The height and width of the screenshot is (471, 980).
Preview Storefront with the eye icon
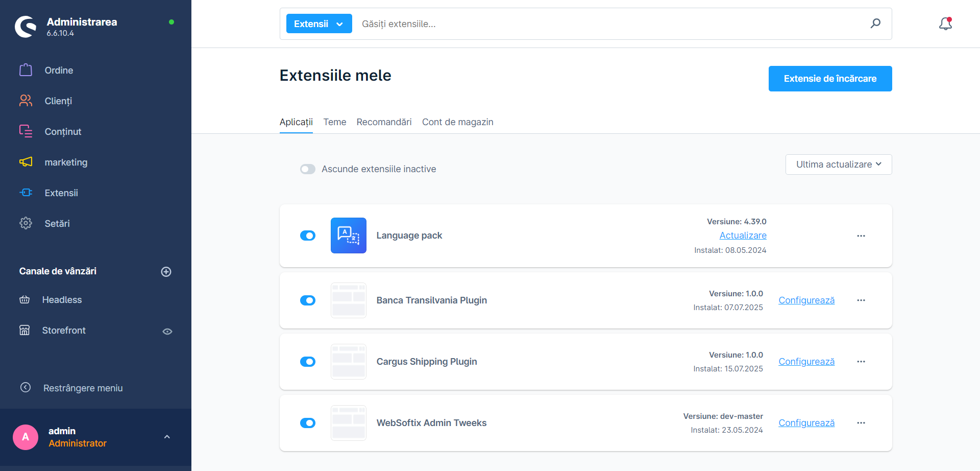tap(167, 332)
